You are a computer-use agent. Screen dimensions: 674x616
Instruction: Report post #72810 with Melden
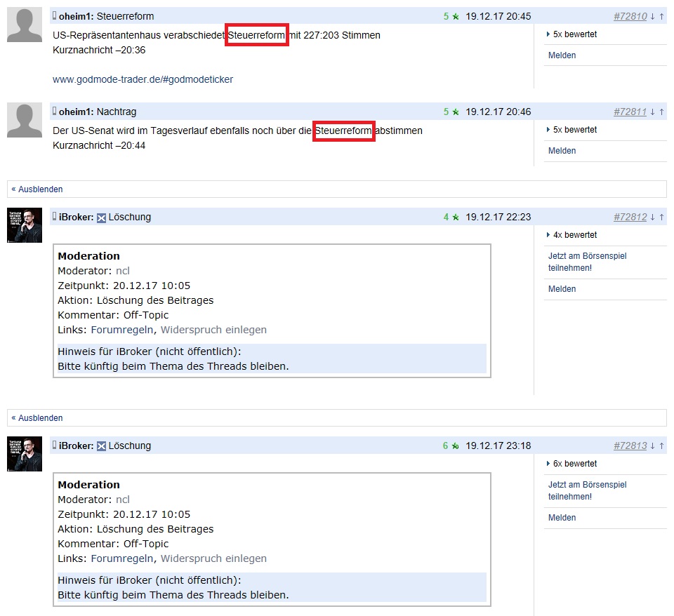pyautogui.click(x=562, y=55)
